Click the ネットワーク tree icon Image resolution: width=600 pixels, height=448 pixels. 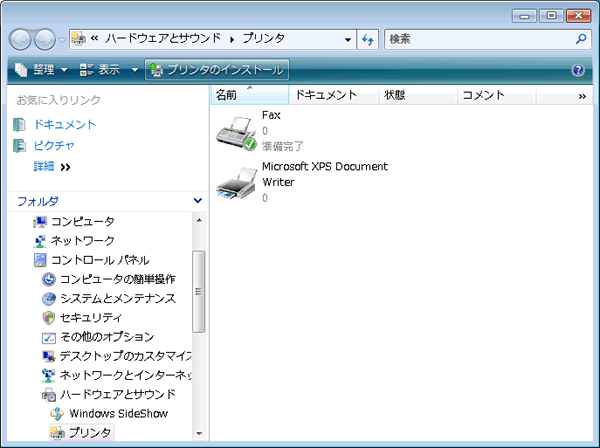(40, 241)
